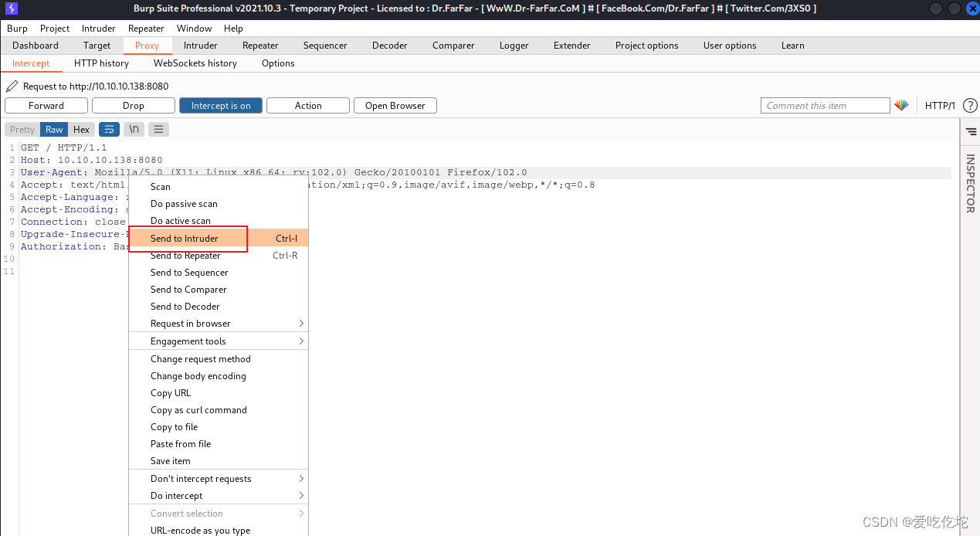Select the Proxy tab
Image resolution: width=980 pixels, height=536 pixels.
147,46
